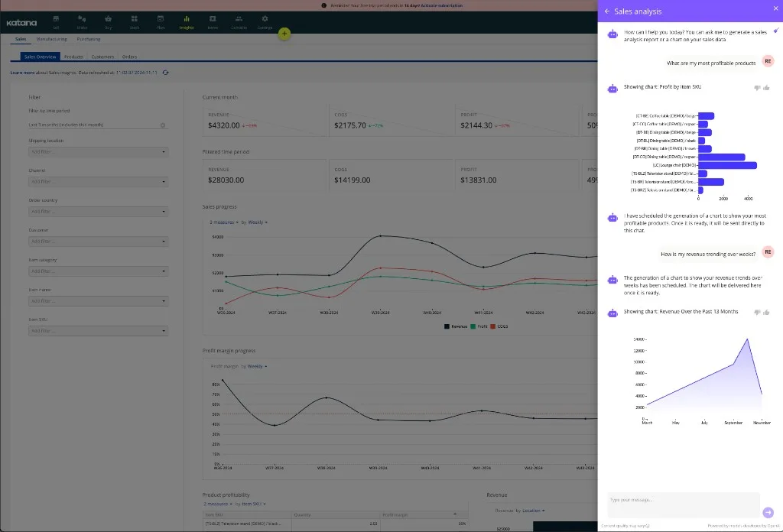Open the Make section in top navigation
The width and height of the screenshot is (783, 532).
coord(82,22)
